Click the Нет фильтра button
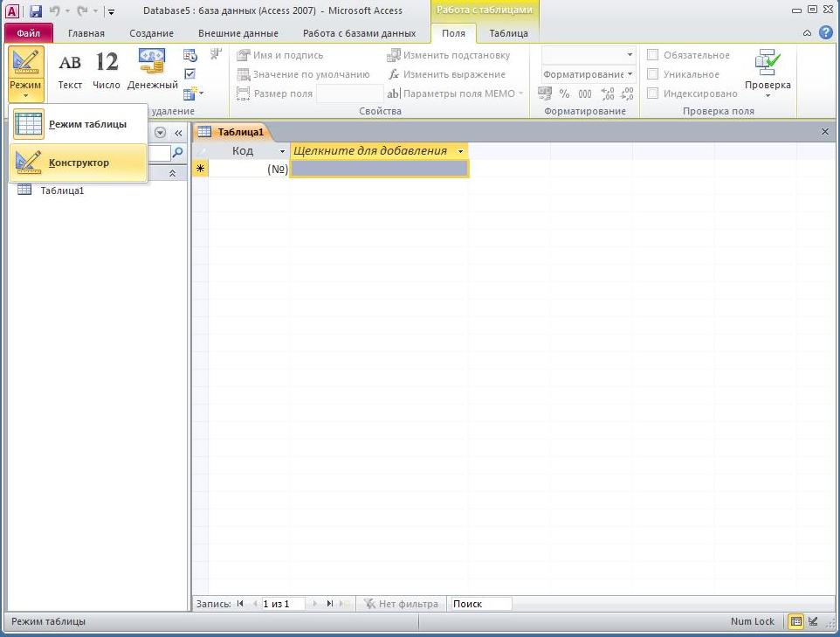 point(402,604)
